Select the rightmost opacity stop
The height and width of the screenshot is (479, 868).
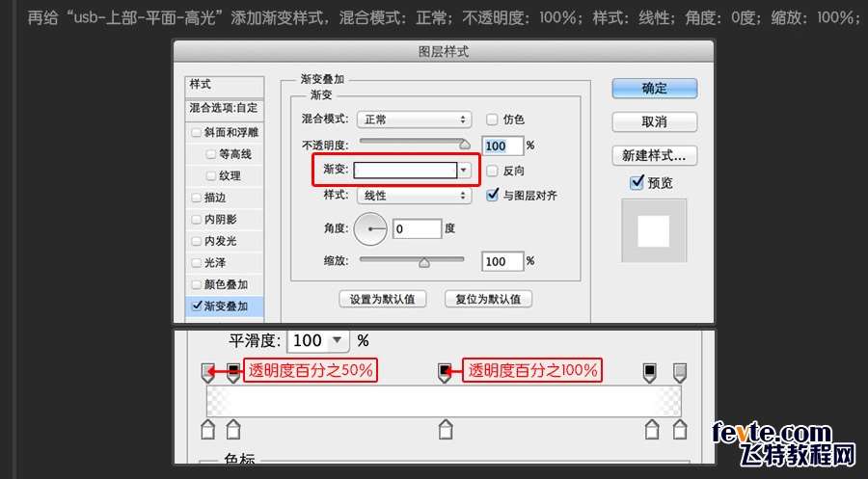(680, 372)
